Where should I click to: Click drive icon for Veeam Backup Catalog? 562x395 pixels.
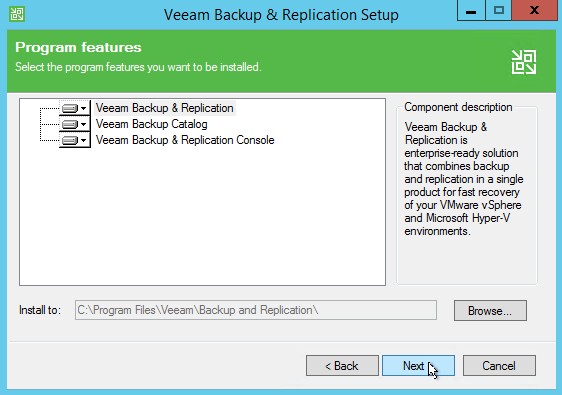tap(70, 124)
